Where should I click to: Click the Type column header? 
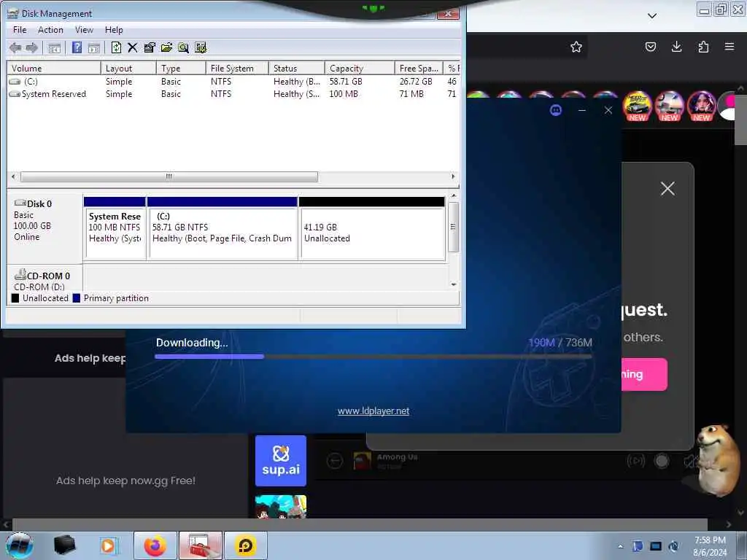coord(181,68)
